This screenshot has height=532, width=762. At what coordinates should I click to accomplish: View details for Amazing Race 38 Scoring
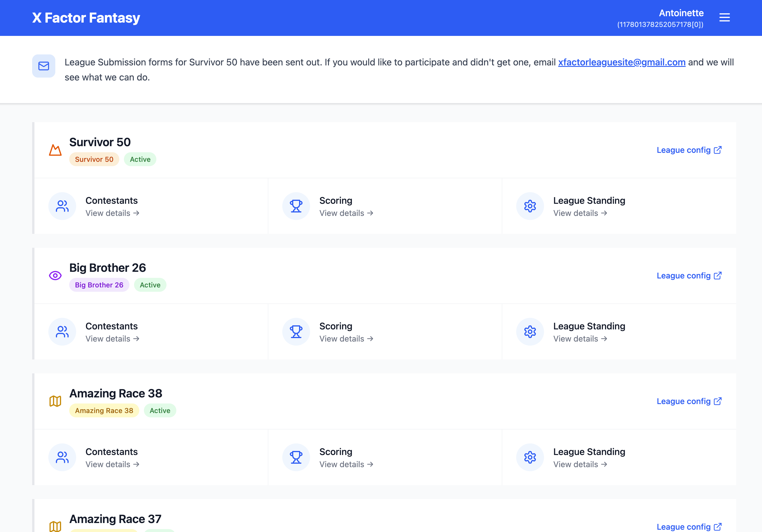(346, 464)
